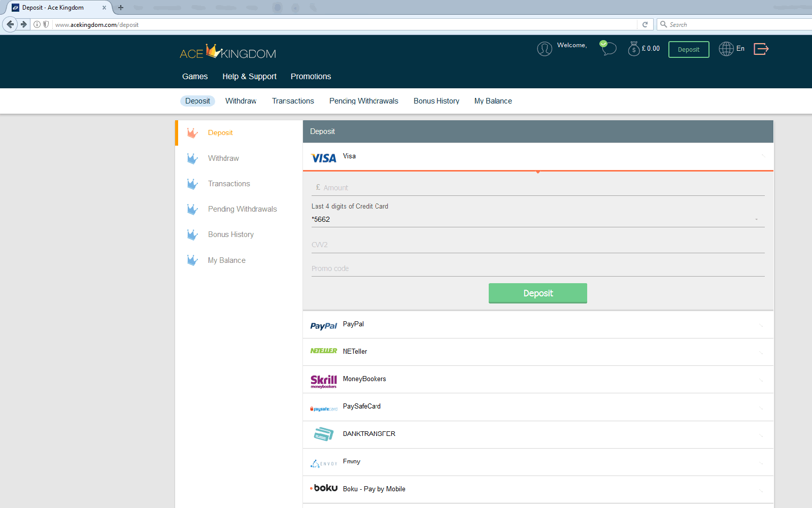The image size is (812, 508).
Task: Expand the PayPal payment method row
Action: point(538,325)
